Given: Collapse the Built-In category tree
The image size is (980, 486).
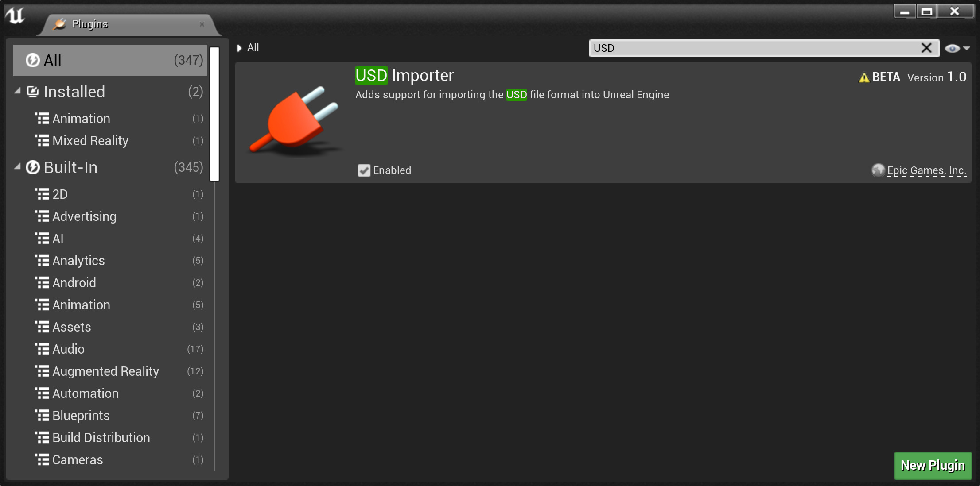Looking at the screenshot, I should pos(17,167).
